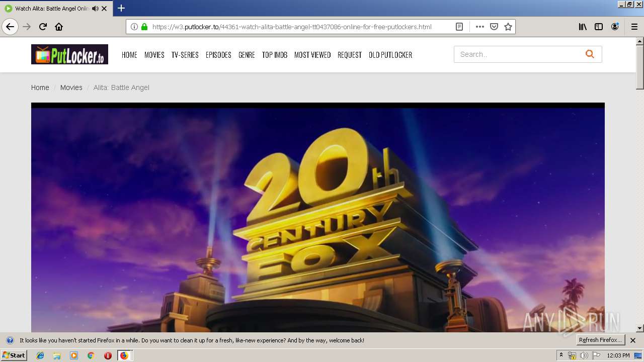
Task: Launch Chrome from the taskbar
Action: 91,355
